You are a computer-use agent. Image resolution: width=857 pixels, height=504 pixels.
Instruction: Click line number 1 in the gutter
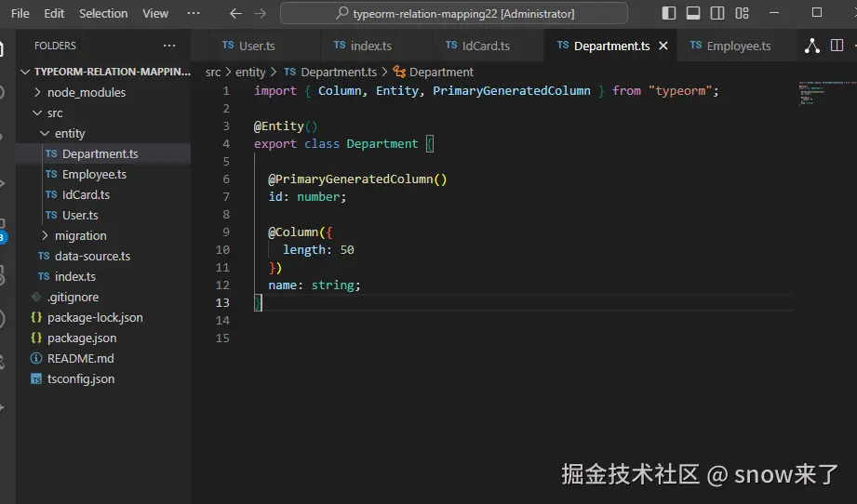click(226, 90)
